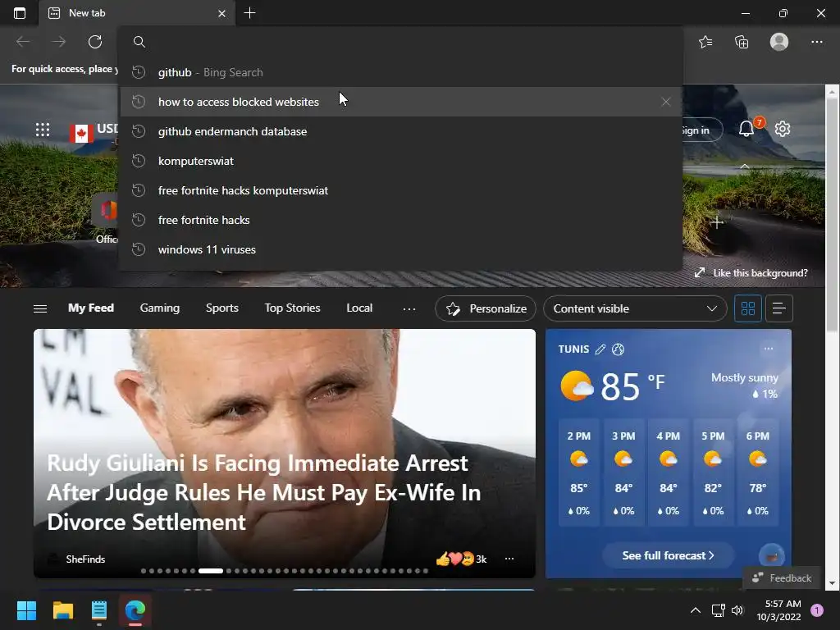
Task: Open the profile avatar icon
Action: [x=779, y=42]
